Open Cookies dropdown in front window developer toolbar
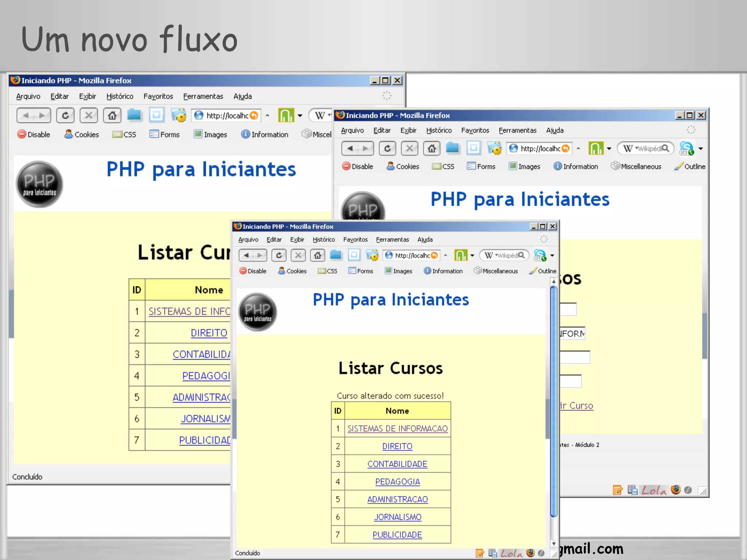The image size is (747, 560). pyautogui.click(x=292, y=271)
